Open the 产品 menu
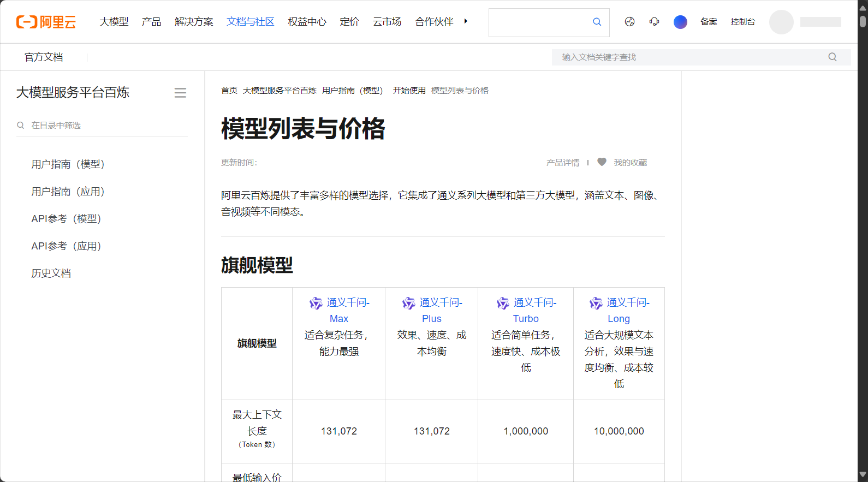This screenshot has height=482, width=868. 151,22
